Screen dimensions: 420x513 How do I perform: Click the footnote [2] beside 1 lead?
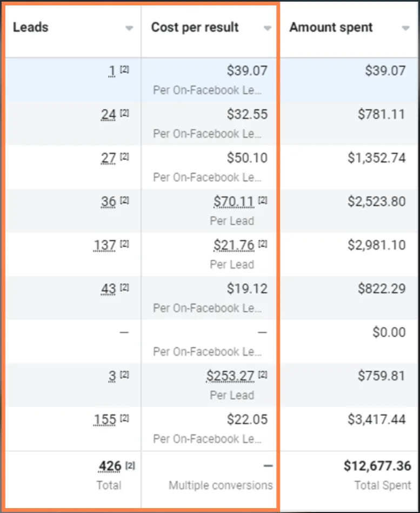pos(124,69)
